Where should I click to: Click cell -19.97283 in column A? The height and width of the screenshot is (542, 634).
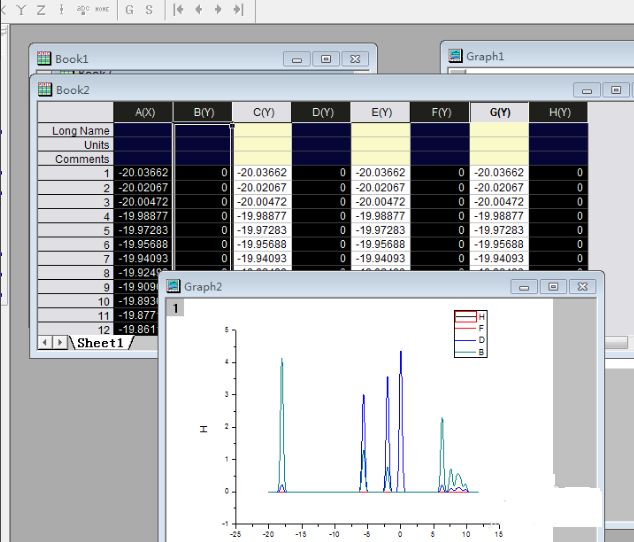[x=143, y=230]
